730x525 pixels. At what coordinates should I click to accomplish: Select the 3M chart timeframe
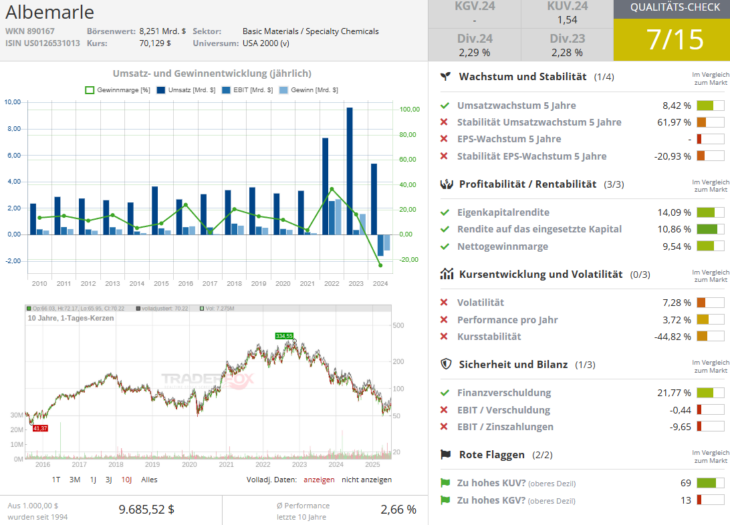click(74, 479)
